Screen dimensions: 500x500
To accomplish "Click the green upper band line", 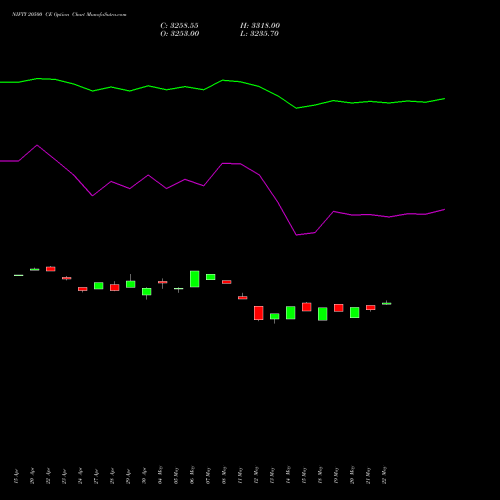I will [222, 80].
